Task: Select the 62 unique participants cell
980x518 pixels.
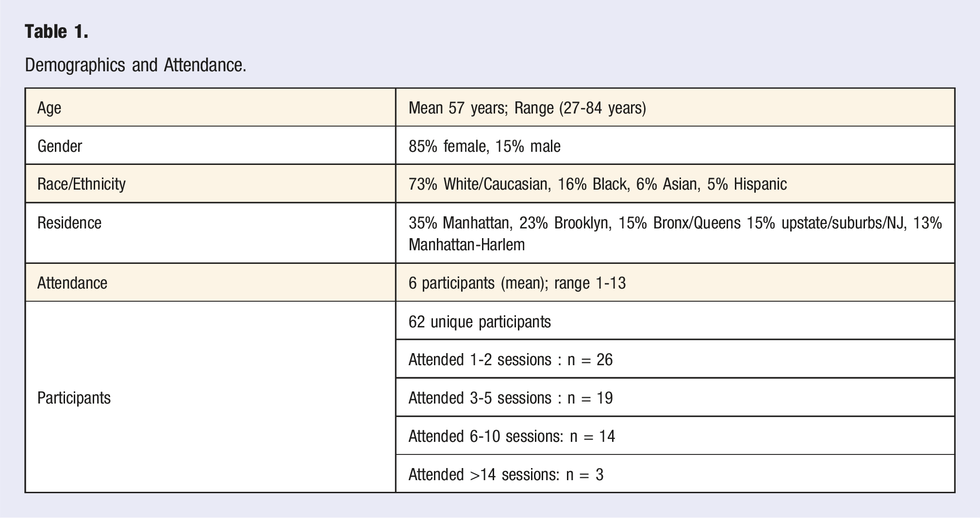Action: coord(675,321)
